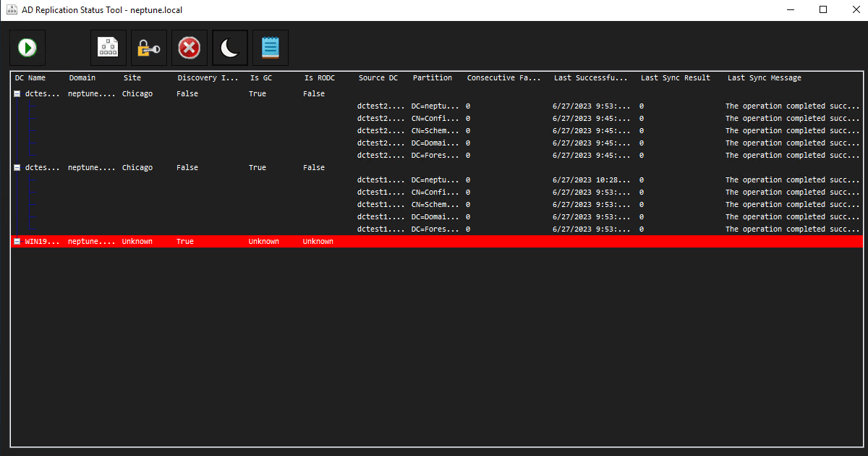Select the dctest1 row with partition DC=Domai
868x456 pixels.
(438, 217)
